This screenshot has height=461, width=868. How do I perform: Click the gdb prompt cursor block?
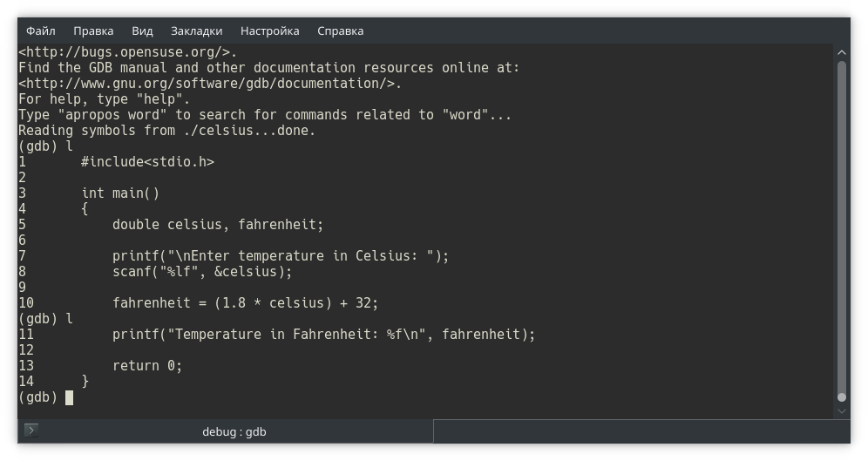(x=69, y=397)
